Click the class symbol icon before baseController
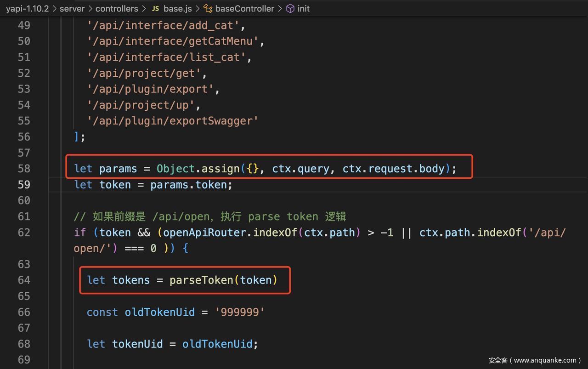The image size is (588, 369). click(x=208, y=9)
